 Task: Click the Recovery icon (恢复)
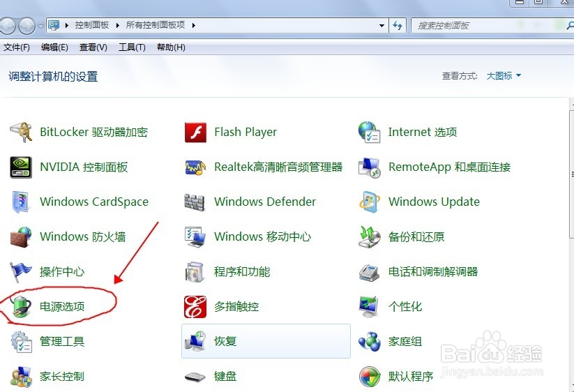[x=195, y=342]
